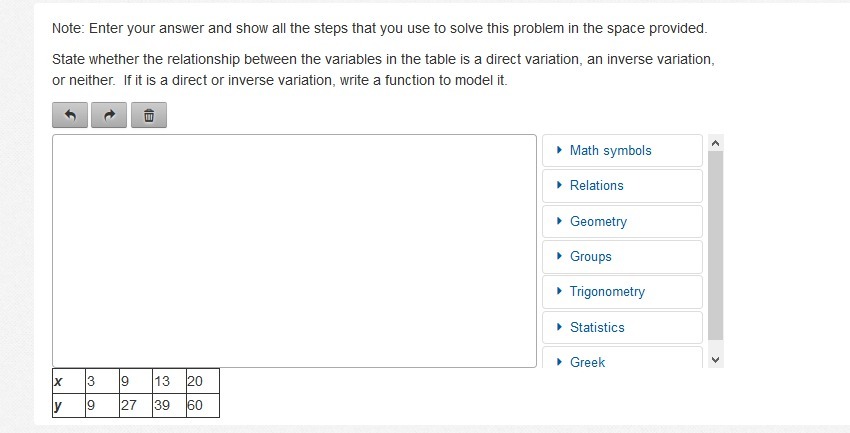850x433 pixels.
Task: Select the table cell containing 20
Action: [201, 381]
